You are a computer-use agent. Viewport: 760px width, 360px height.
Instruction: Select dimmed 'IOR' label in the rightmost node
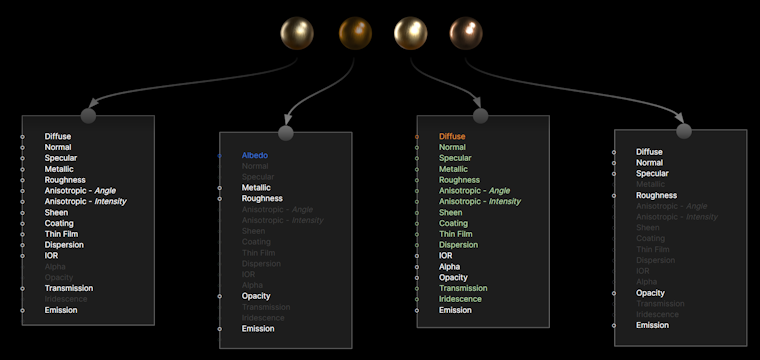click(x=643, y=271)
